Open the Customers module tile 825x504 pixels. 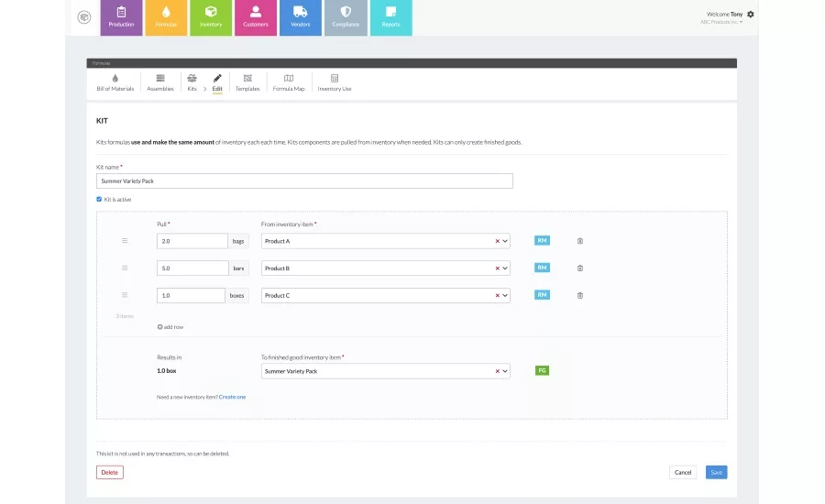[x=255, y=17]
